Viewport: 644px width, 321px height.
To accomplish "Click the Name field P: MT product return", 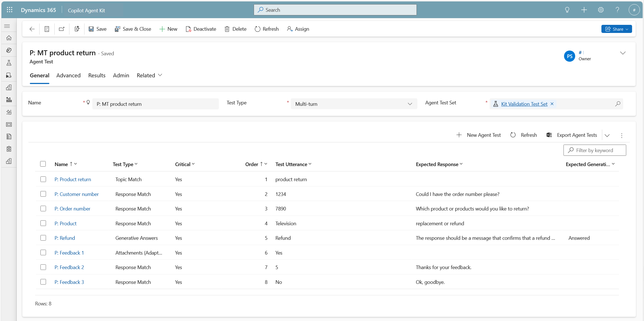I will (155, 104).
